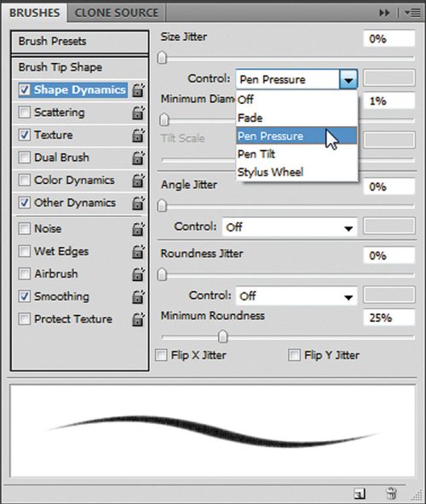Image resolution: width=426 pixels, height=504 pixels.
Task: Toggle the lock icon next to Texture
Action: pos(138,135)
